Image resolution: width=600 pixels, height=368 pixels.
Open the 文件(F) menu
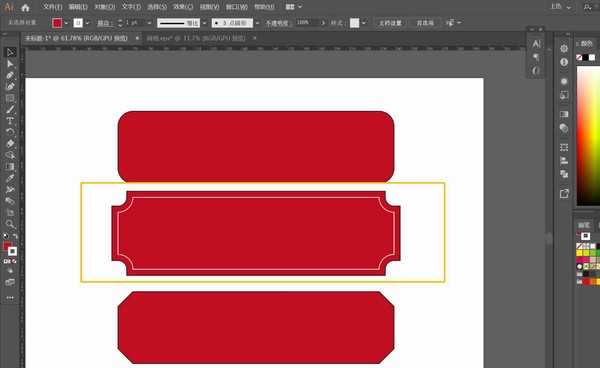tap(52, 7)
